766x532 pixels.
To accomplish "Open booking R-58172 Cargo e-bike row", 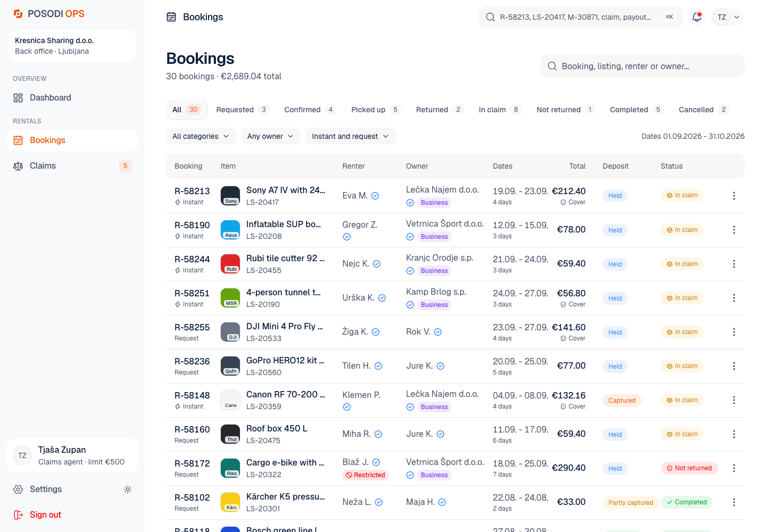I will (455, 468).
